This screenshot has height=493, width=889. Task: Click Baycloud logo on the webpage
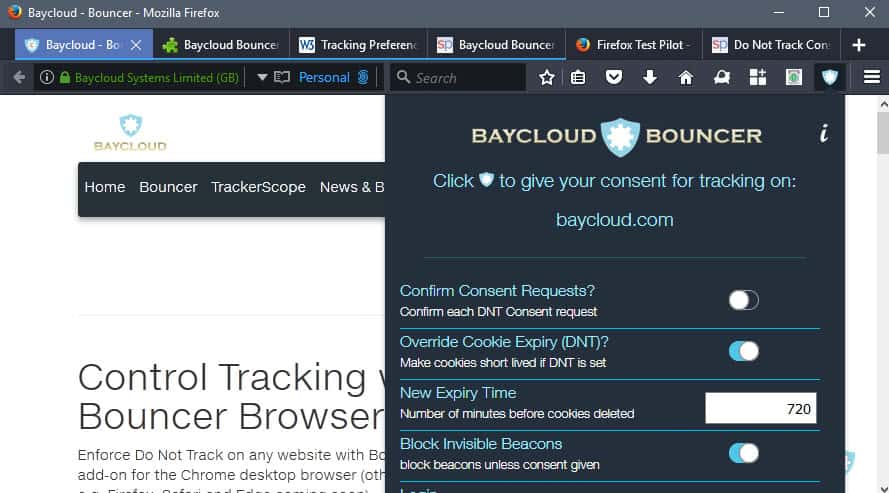coord(130,133)
